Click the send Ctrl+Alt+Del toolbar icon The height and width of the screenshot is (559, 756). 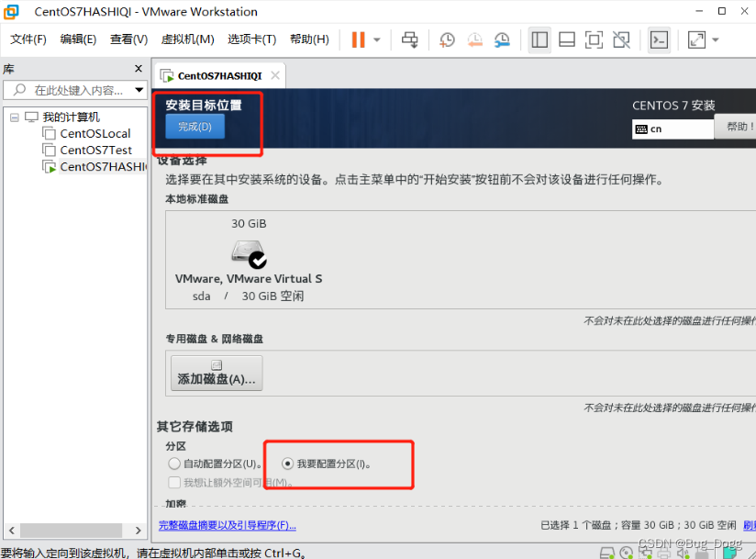coord(410,39)
